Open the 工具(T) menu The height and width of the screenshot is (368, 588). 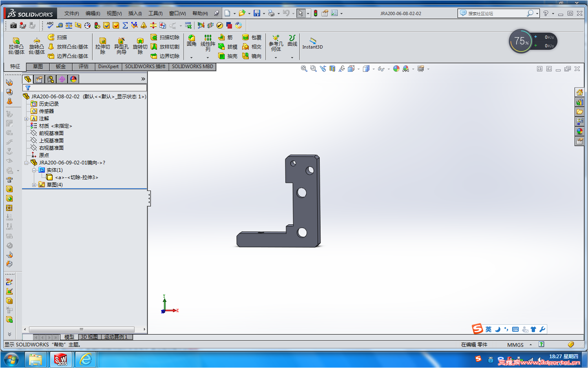[x=155, y=13]
